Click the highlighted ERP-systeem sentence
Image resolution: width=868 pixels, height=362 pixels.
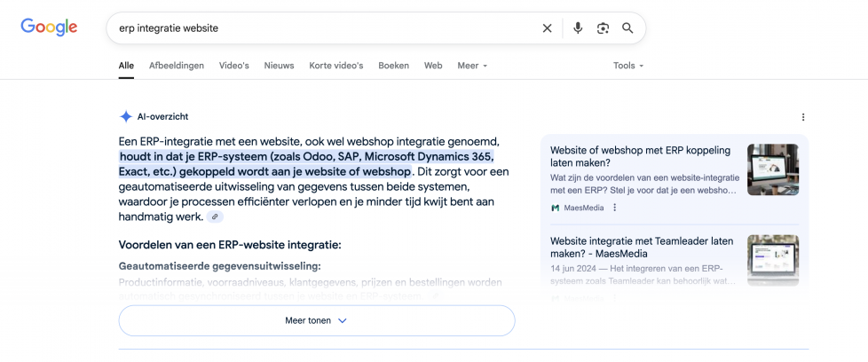(306, 163)
